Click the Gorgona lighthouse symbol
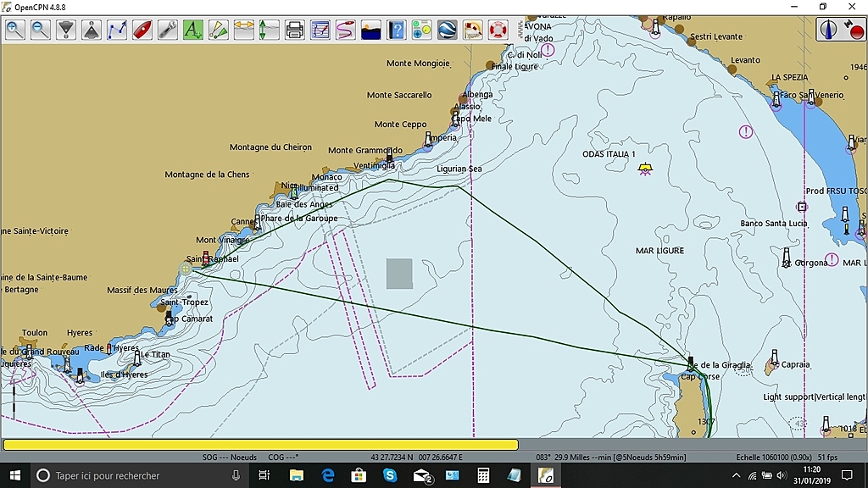This screenshot has width=868, height=488. [787, 258]
